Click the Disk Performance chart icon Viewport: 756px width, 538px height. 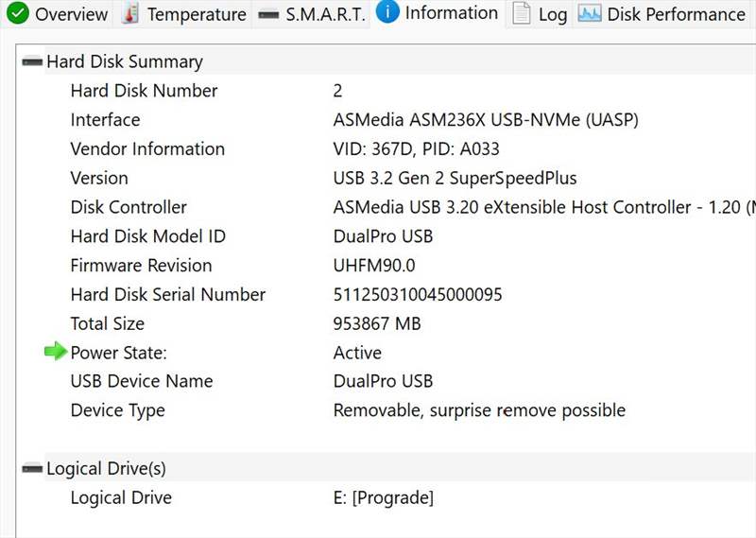(589, 14)
